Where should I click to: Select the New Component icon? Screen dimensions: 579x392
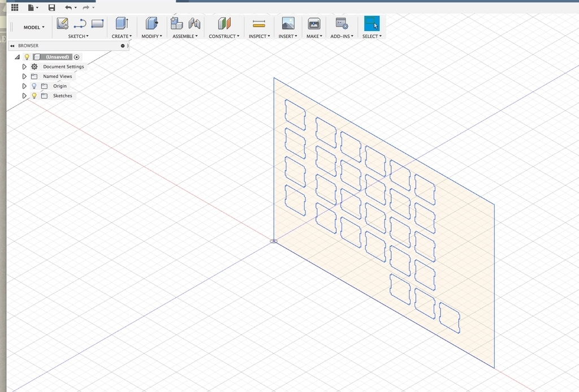click(176, 23)
